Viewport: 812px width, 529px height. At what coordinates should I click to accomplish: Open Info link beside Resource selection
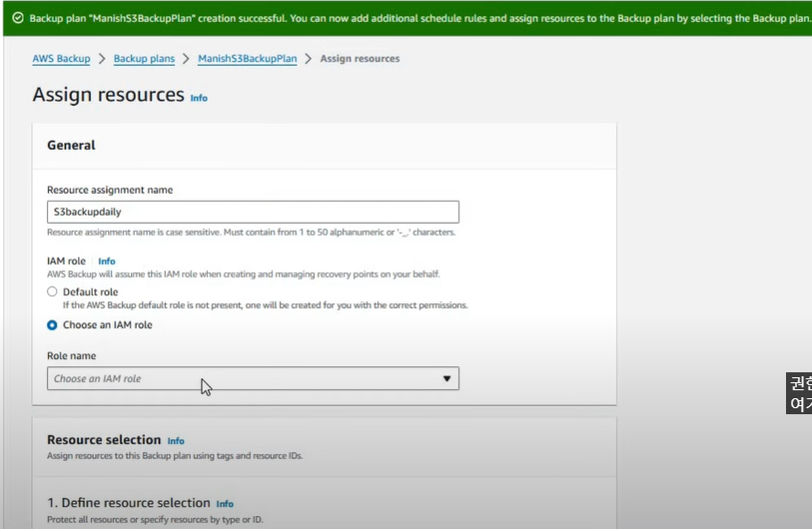pos(176,441)
